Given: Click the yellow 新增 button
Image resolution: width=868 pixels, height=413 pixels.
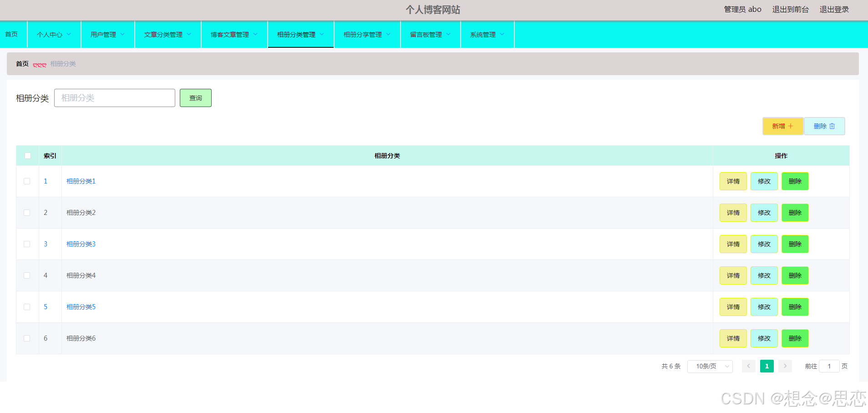Looking at the screenshot, I should tap(783, 126).
